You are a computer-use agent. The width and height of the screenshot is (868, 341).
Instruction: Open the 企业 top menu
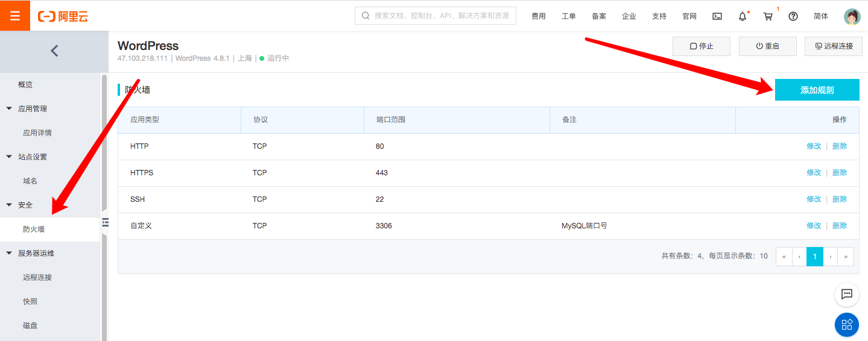(x=629, y=16)
